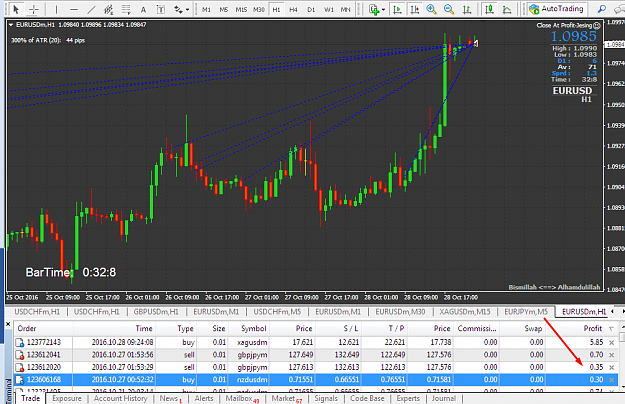Switch to line chart view
The image size is (625, 404).
point(507,9)
